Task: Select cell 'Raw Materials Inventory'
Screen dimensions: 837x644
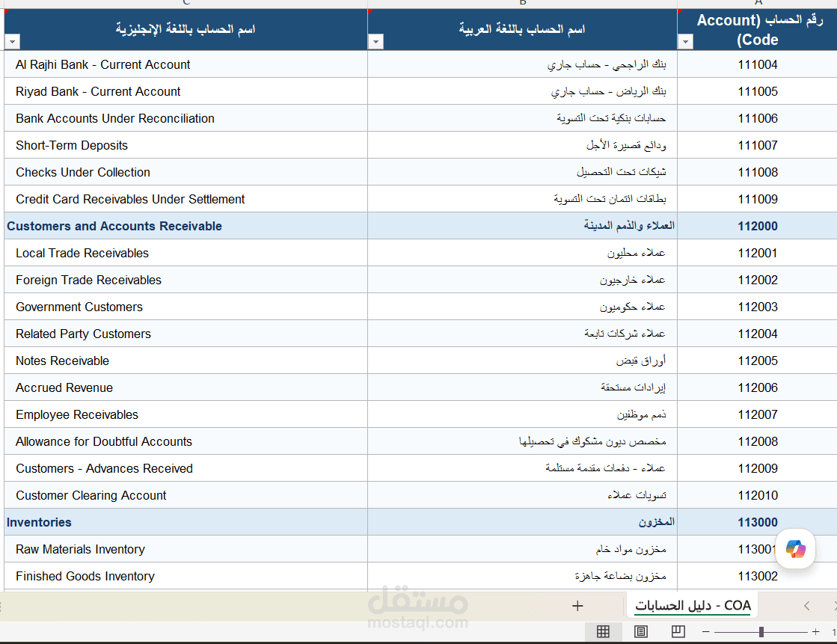Action: [186, 549]
